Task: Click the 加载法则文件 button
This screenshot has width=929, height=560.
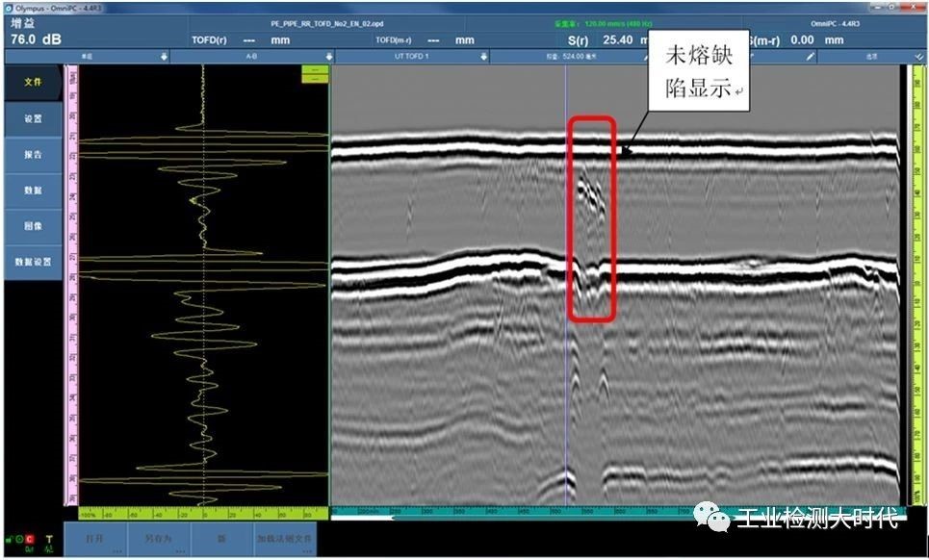Action: tap(284, 539)
